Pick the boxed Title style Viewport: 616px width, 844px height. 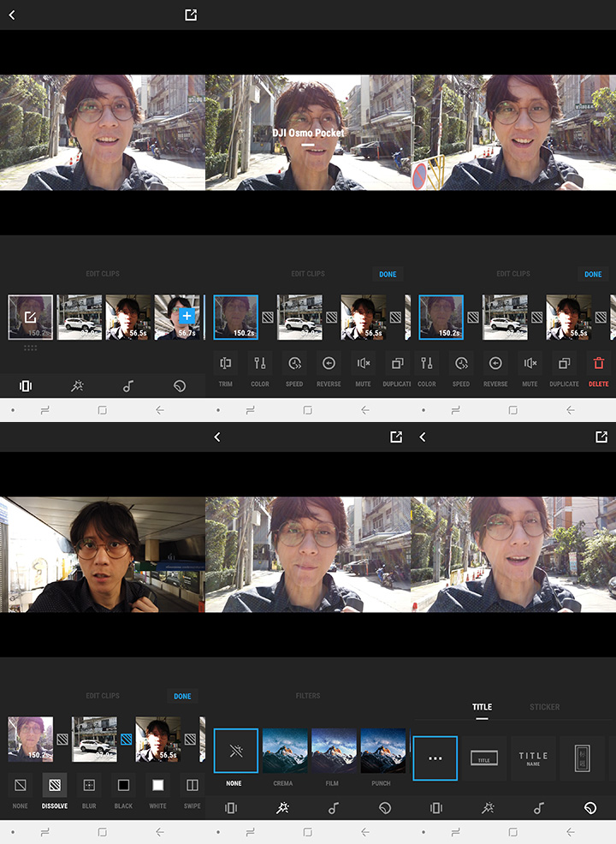click(x=484, y=758)
